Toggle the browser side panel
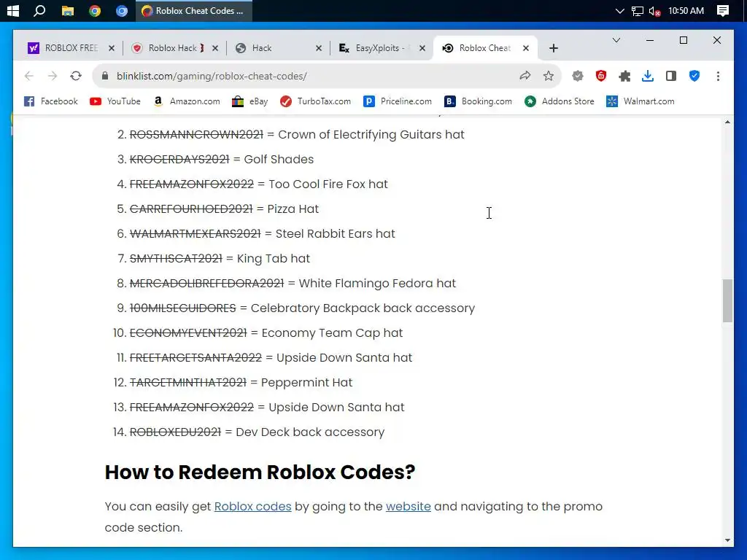Image resolution: width=747 pixels, height=560 pixels. (671, 76)
